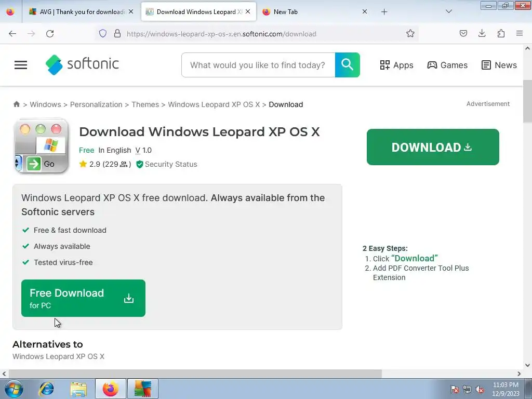Click the Firefox taskbar icon
The width and height of the screenshot is (532, 399).
point(111,389)
